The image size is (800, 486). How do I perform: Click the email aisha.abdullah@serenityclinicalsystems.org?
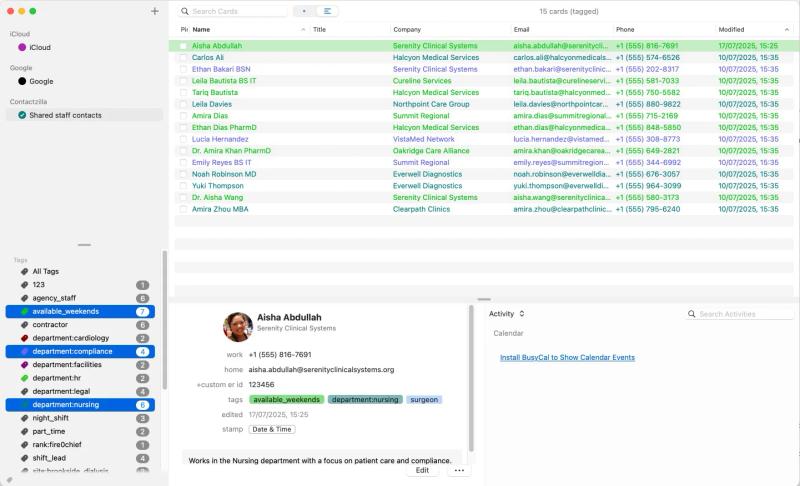pyautogui.click(x=321, y=370)
